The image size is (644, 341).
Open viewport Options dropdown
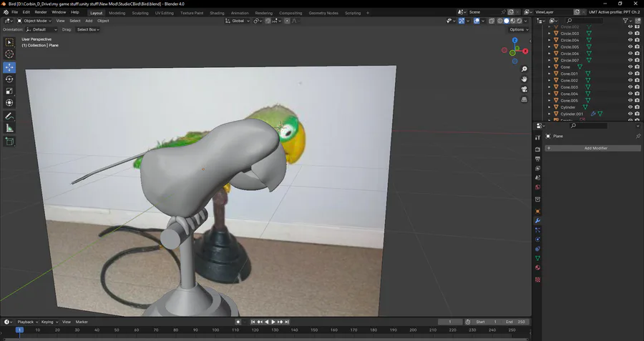click(x=519, y=29)
